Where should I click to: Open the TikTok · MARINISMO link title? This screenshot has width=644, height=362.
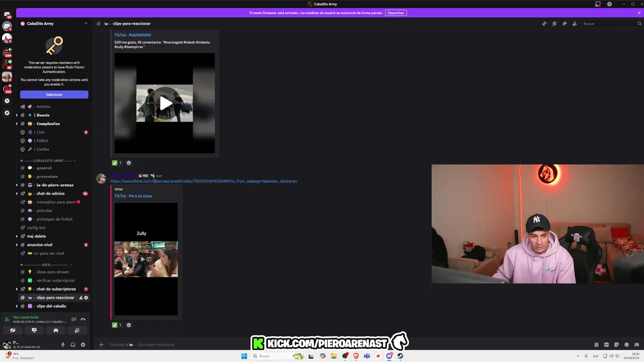pos(132,35)
